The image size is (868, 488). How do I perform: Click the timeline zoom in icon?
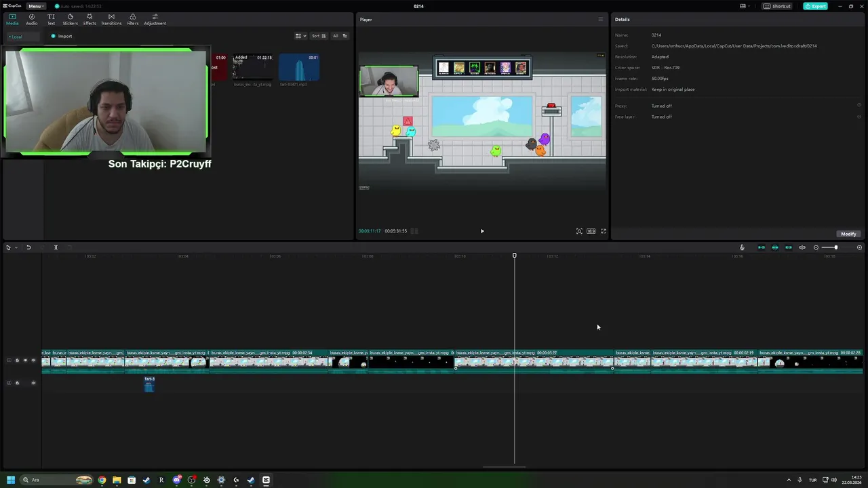click(x=859, y=247)
